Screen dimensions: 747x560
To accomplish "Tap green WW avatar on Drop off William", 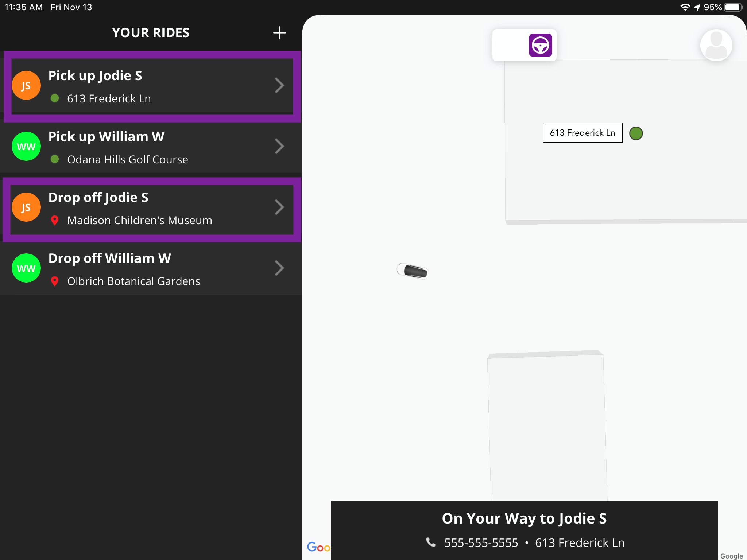I will [x=26, y=268].
